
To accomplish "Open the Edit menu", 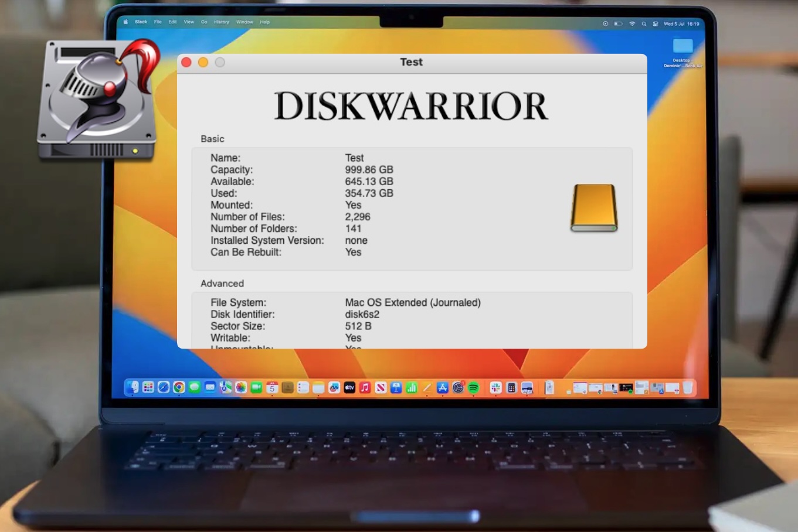I will pyautogui.click(x=172, y=22).
